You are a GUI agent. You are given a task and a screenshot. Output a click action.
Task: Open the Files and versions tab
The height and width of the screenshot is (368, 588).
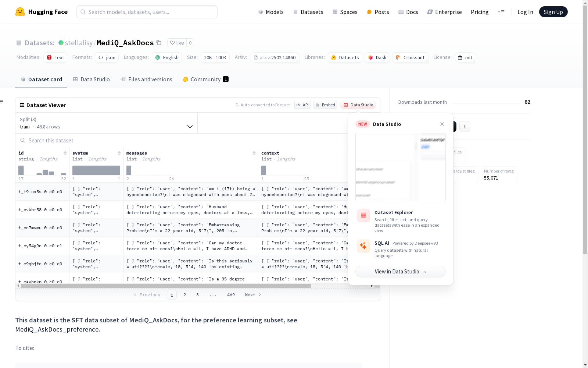[x=146, y=79]
